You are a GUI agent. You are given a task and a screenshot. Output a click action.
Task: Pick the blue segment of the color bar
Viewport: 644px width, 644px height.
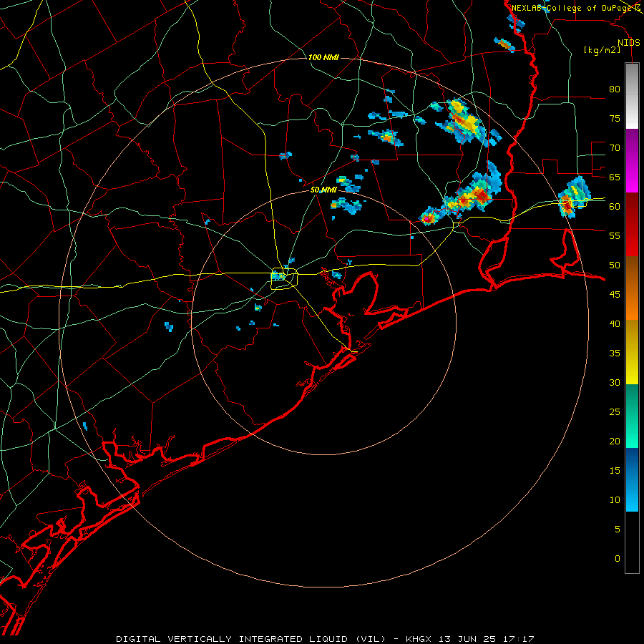[x=632, y=479]
